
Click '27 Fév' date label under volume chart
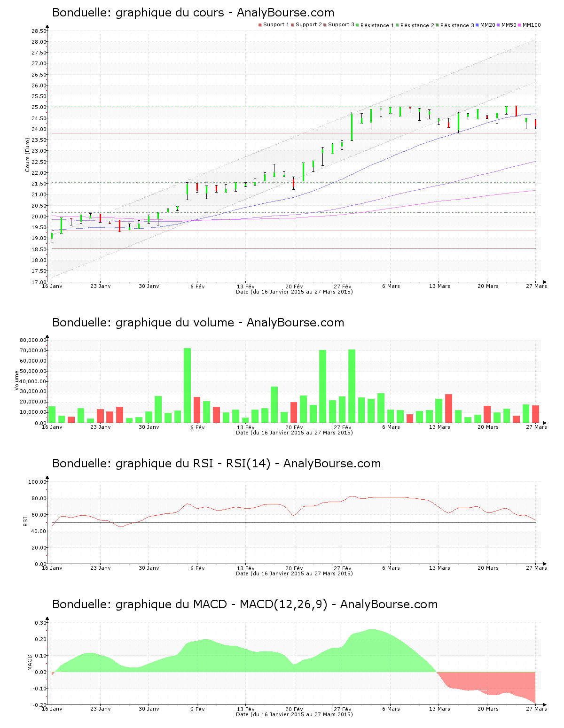coord(343,427)
